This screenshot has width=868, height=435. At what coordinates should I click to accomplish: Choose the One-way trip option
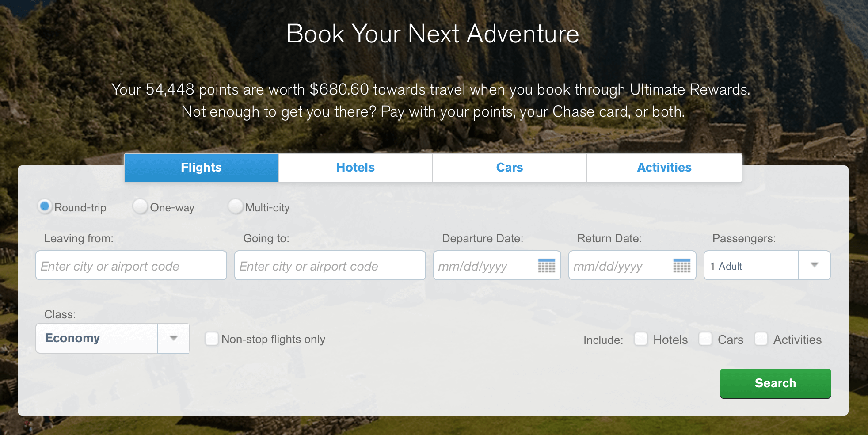coord(140,206)
